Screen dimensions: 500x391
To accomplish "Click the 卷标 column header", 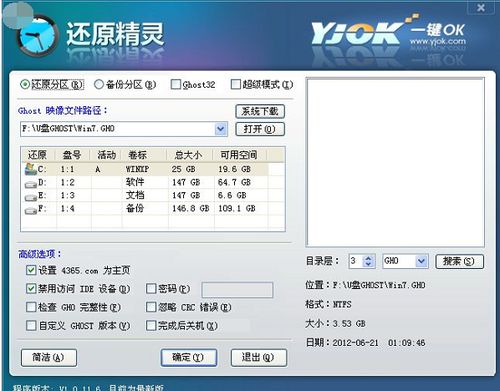I will 144,155.
